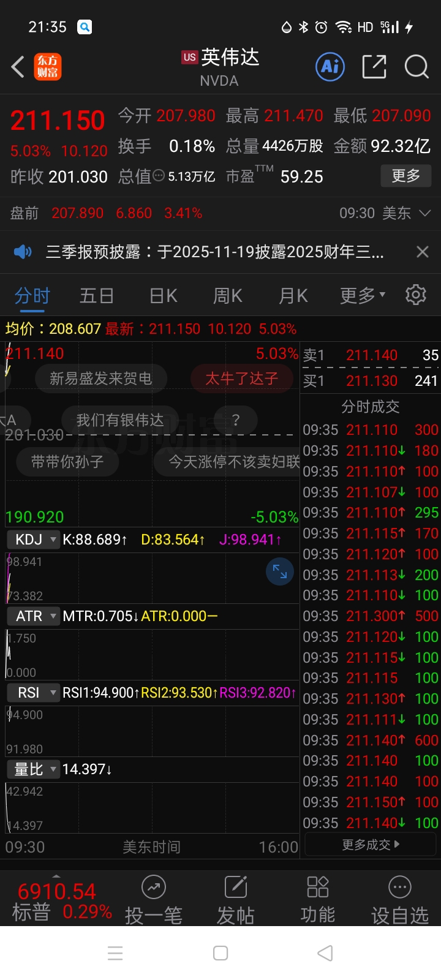Tap the MTR:0.705 value

coord(100,616)
